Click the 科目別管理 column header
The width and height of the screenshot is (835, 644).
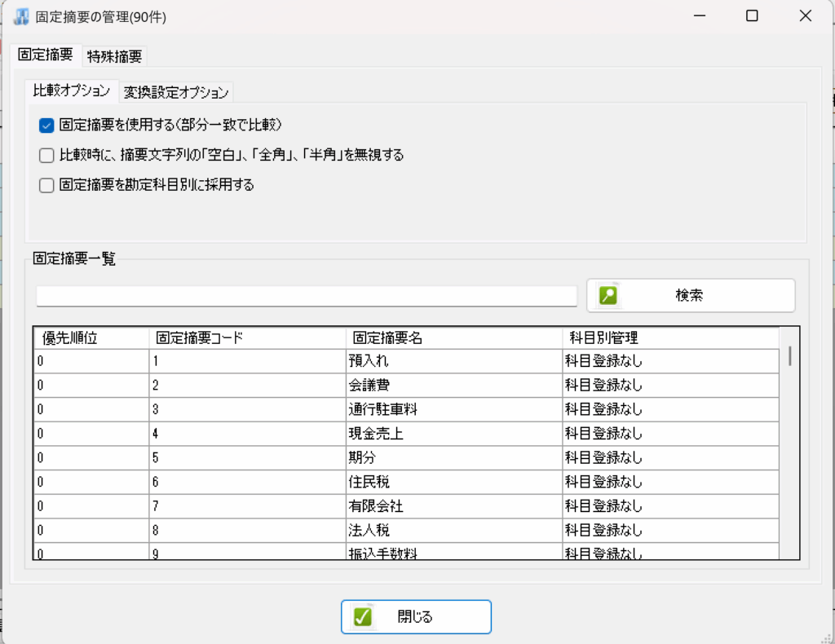coord(602,337)
